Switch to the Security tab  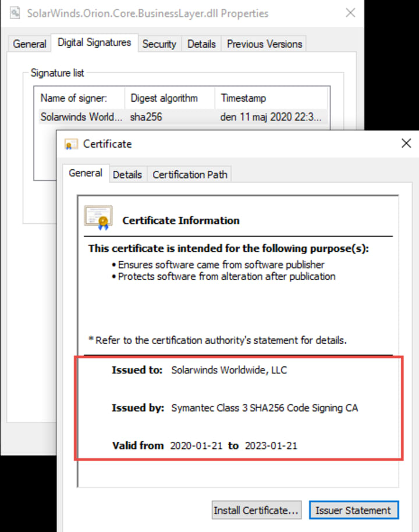(159, 44)
